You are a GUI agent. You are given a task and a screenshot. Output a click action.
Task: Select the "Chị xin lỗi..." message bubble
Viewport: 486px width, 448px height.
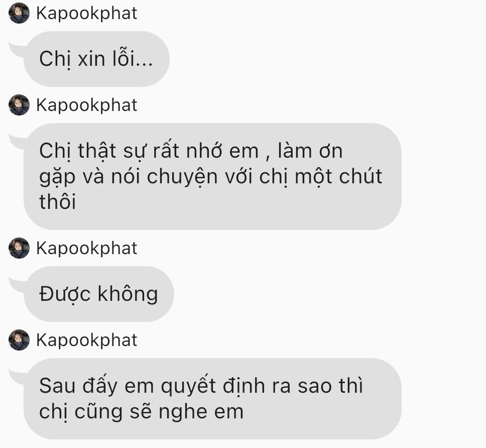[x=96, y=59]
